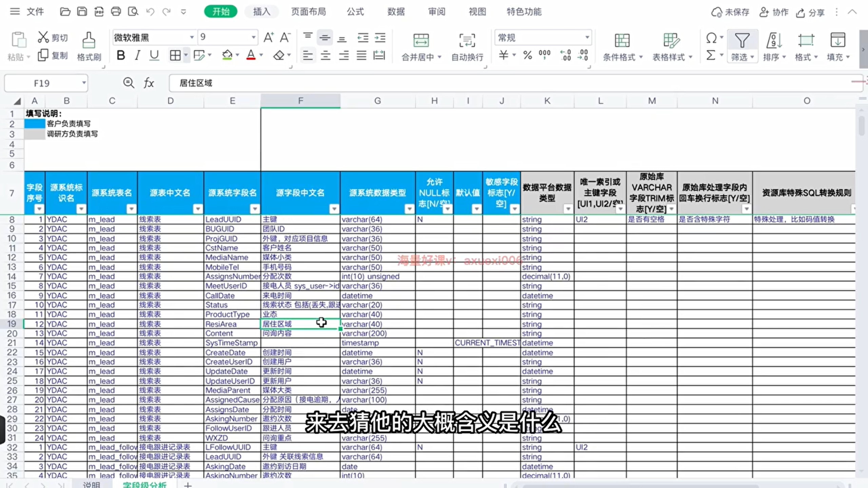Screen dimensions: 868x488
Task: Click the print icon
Action: coord(116,12)
